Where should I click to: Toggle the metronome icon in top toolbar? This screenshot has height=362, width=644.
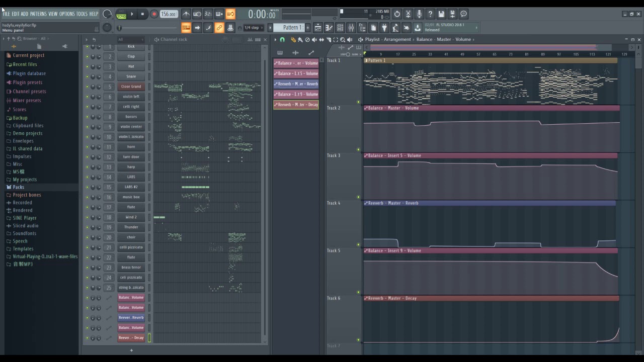pyautogui.click(x=186, y=14)
